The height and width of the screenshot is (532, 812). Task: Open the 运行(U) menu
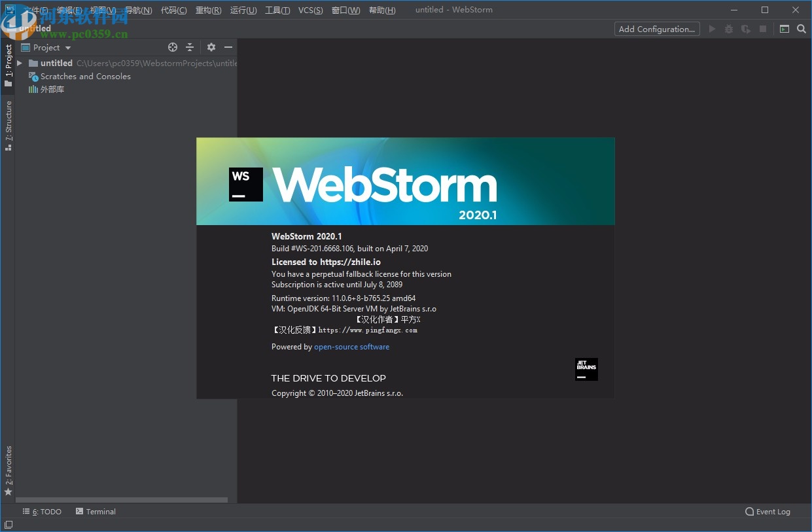coord(243,10)
